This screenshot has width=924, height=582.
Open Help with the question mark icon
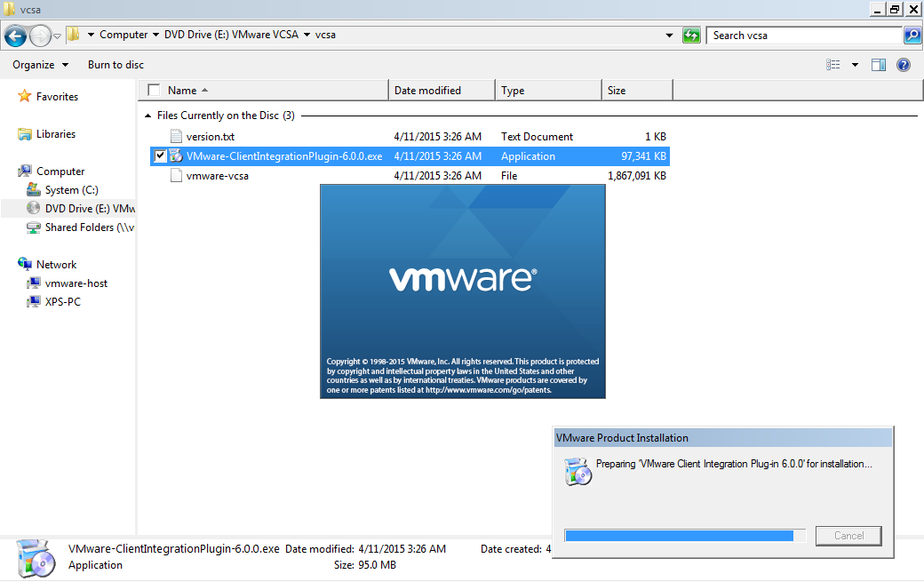904,65
